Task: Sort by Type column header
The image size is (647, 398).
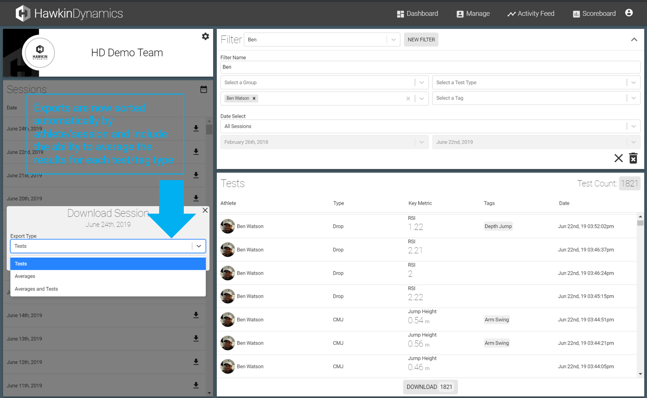Action: click(338, 203)
